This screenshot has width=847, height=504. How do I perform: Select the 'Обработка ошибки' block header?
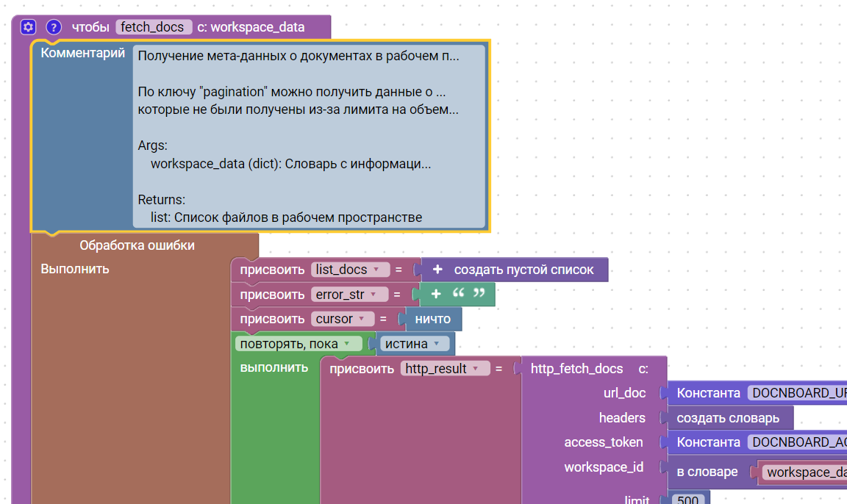[137, 245]
